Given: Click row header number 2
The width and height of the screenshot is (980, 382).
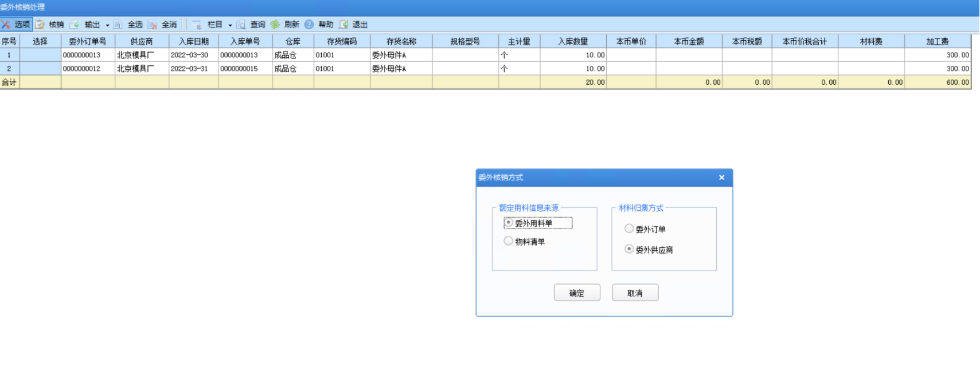Looking at the screenshot, I should [9, 68].
